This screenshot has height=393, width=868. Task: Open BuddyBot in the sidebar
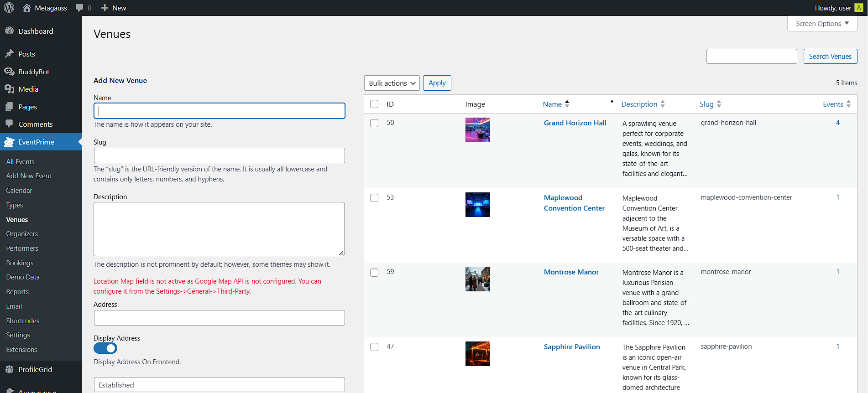[x=34, y=72]
